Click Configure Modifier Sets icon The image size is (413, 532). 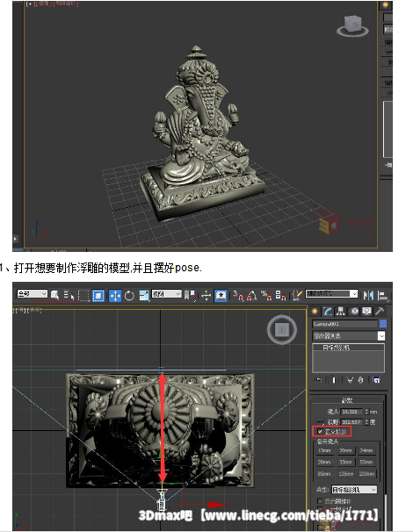click(x=376, y=380)
